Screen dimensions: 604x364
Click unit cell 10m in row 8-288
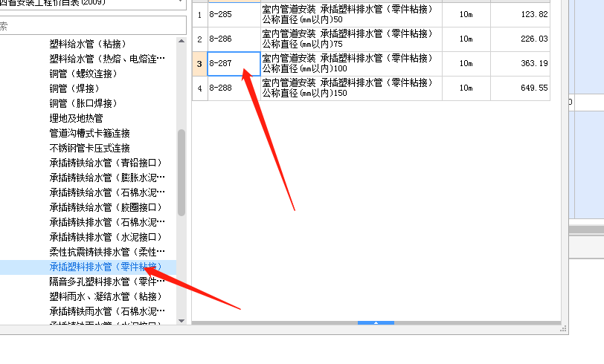466,88
